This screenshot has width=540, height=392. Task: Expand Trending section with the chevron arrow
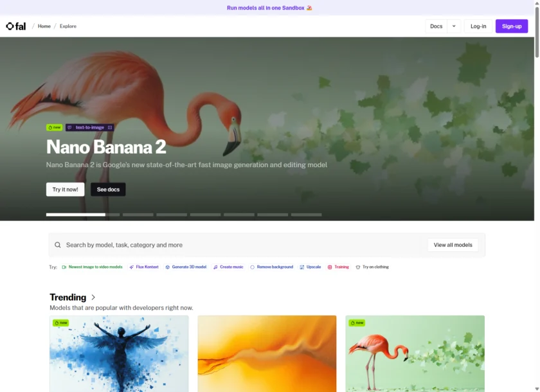tap(93, 298)
